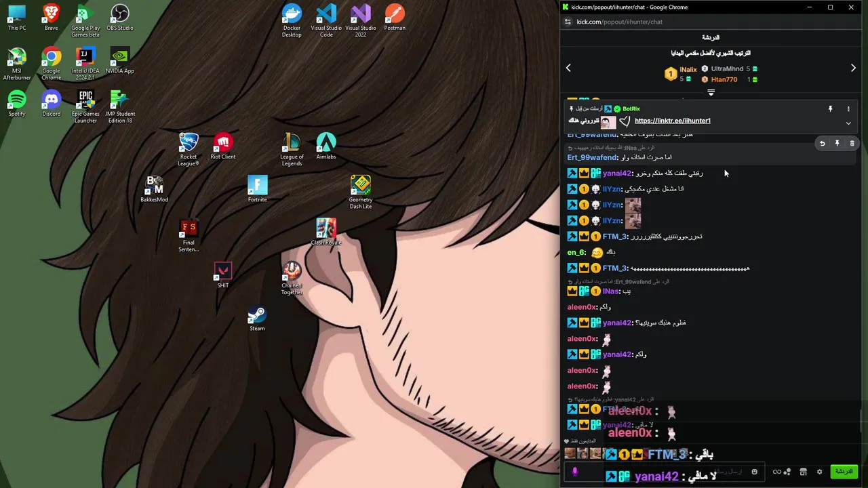Launch the NVIDIA App icon
The image size is (868, 488).
(120, 61)
